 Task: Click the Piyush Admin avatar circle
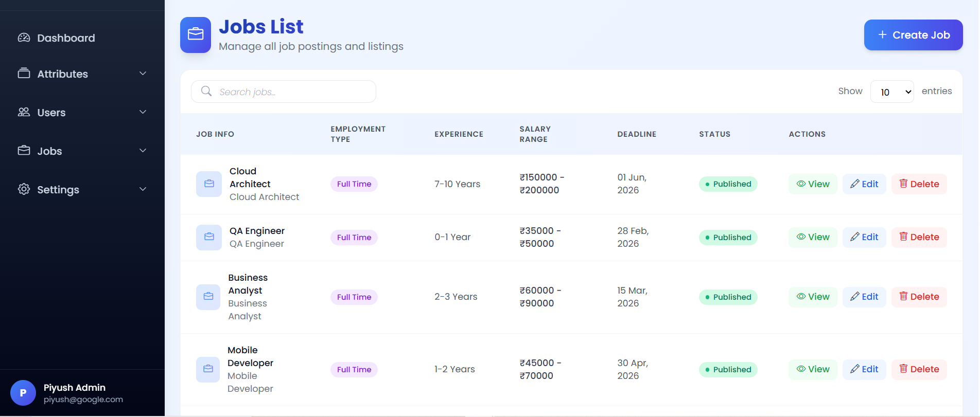[23, 393]
